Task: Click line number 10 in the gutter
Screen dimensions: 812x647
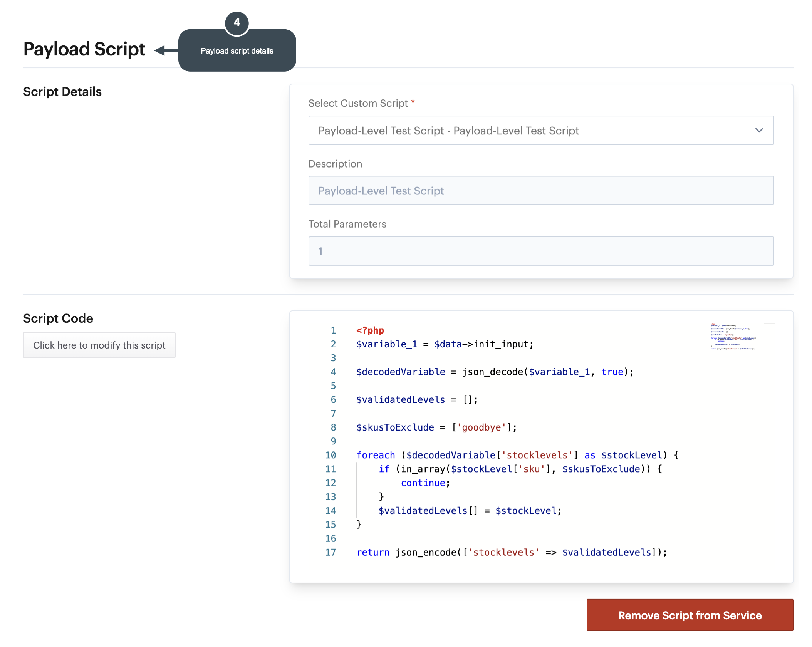Action: pos(331,455)
